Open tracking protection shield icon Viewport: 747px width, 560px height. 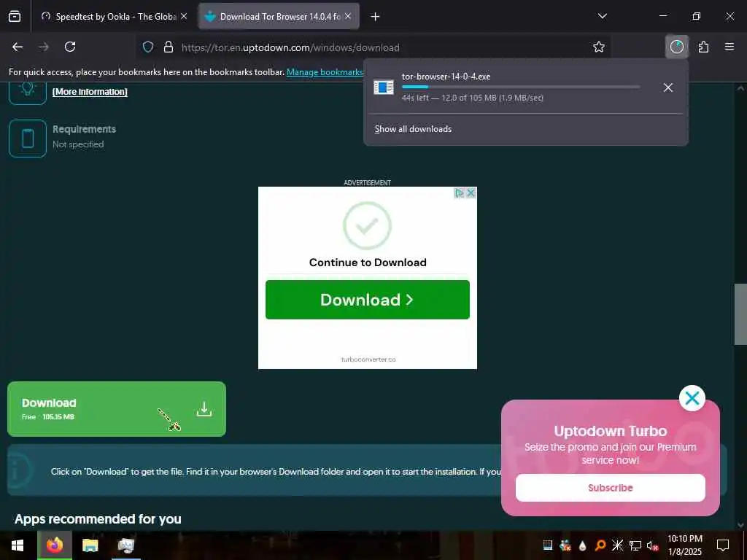point(148,47)
